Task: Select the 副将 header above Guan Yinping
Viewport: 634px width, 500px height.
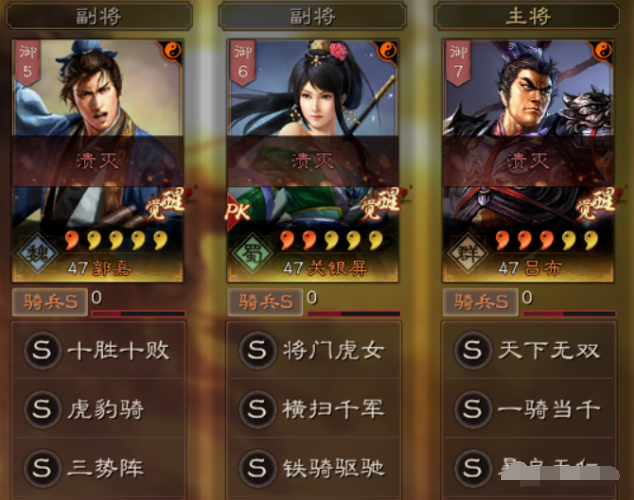Action: [312, 17]
